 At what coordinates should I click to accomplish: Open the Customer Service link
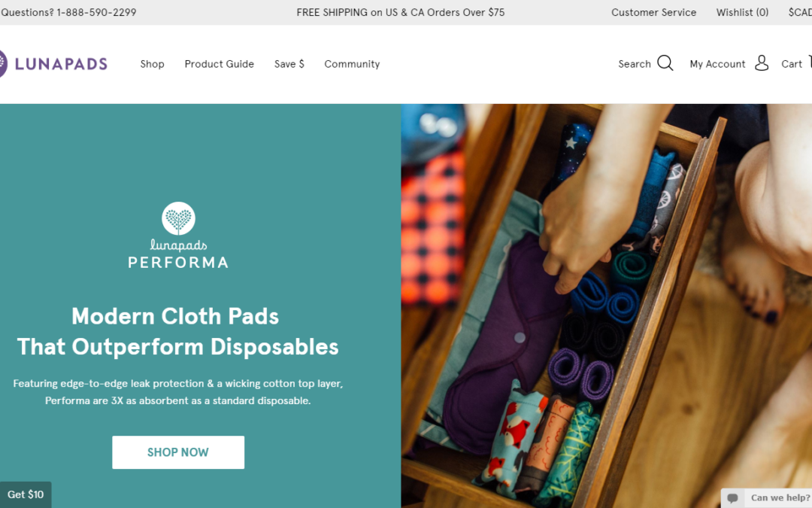click(x=653, y=12)
